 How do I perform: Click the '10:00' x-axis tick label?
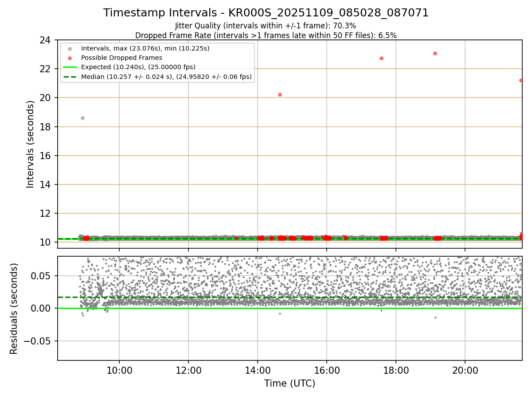pyautogui.click(x=119, y=371)
